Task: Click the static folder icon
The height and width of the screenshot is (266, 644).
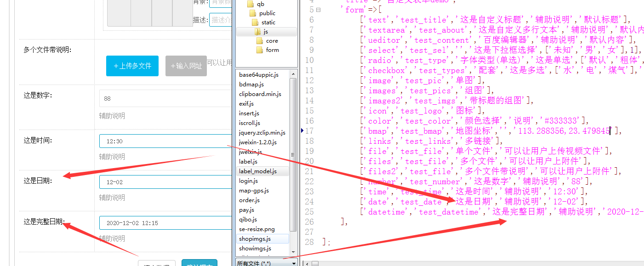Action: point(255,23)
